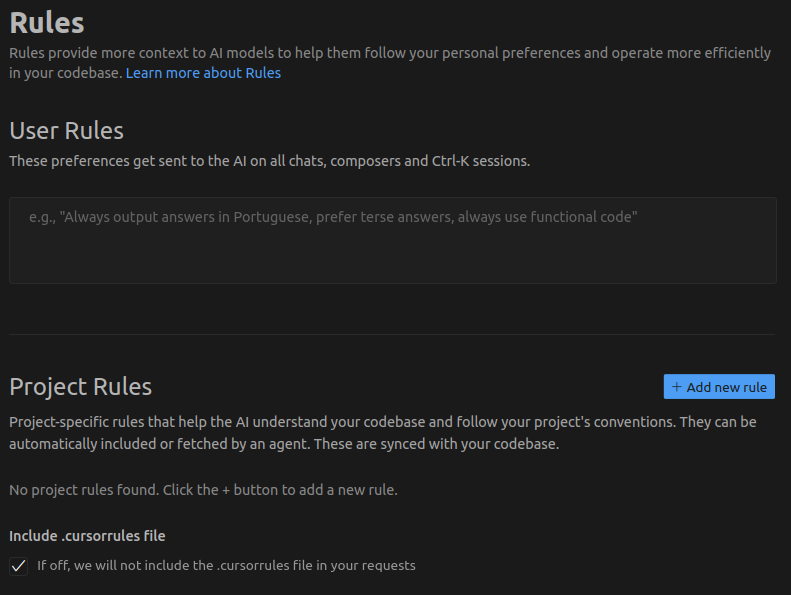Open the Learn more about Rules link
Viewport: 791px width, 595px height.
click(203, 73)
